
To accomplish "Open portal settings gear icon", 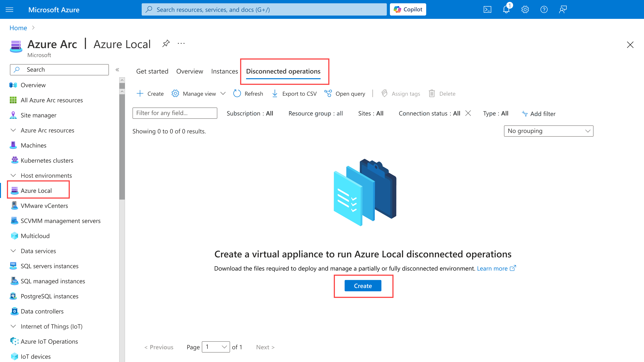I will click(x=525, y=9).
